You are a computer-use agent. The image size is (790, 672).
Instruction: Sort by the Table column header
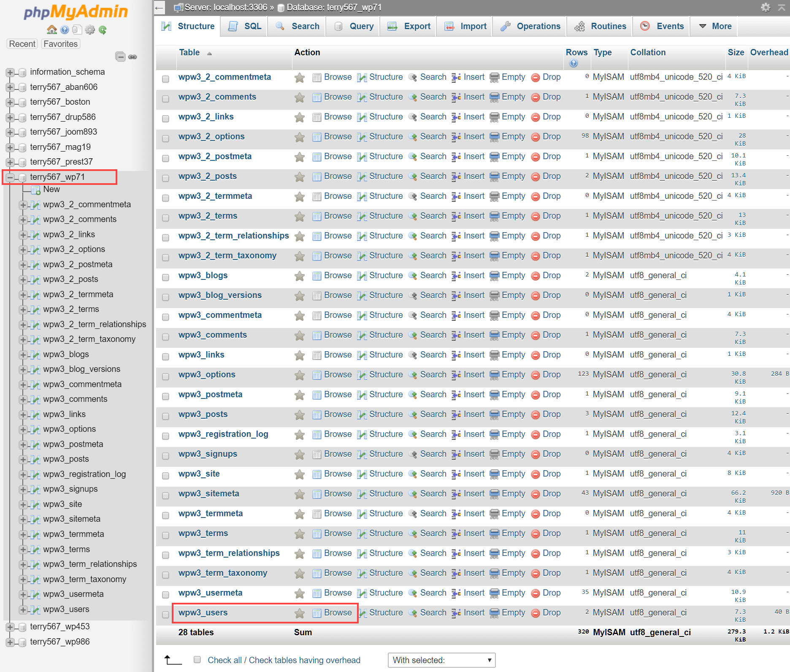[x=189, y=52]
